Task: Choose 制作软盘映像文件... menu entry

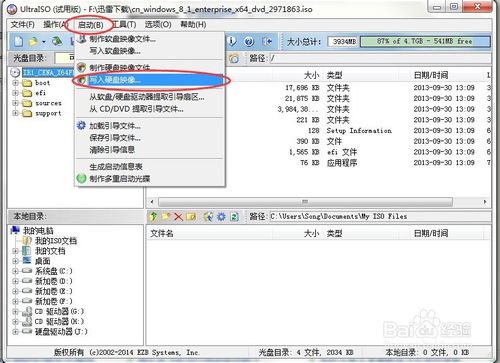Action: coord(150,39)
